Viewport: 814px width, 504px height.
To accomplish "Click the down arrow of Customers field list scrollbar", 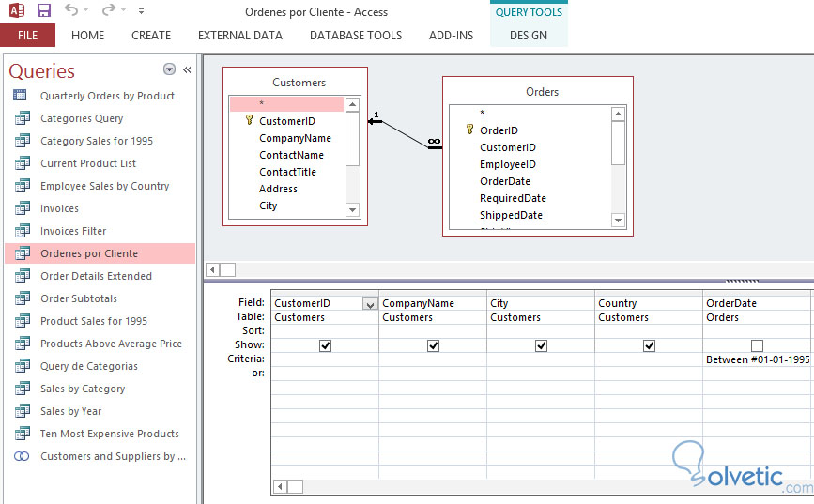I will tap(352, 210).
